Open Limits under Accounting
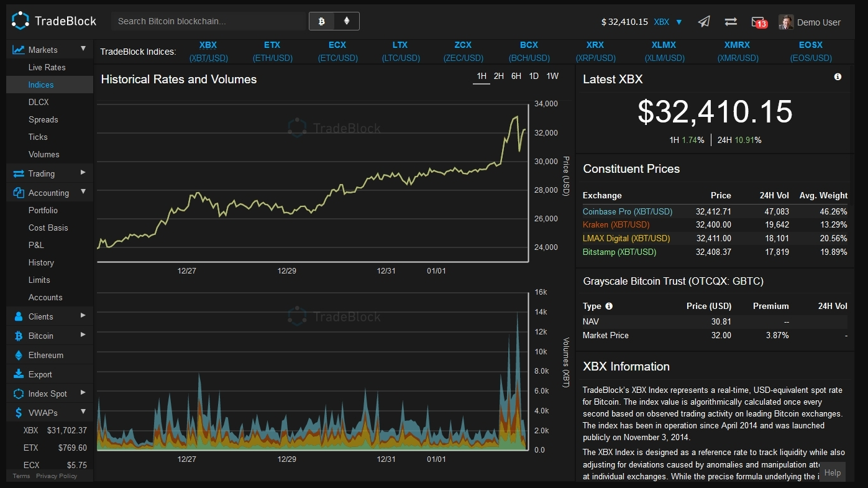The width and height of the screenshot is (868, 488). (x=39, y=280)
